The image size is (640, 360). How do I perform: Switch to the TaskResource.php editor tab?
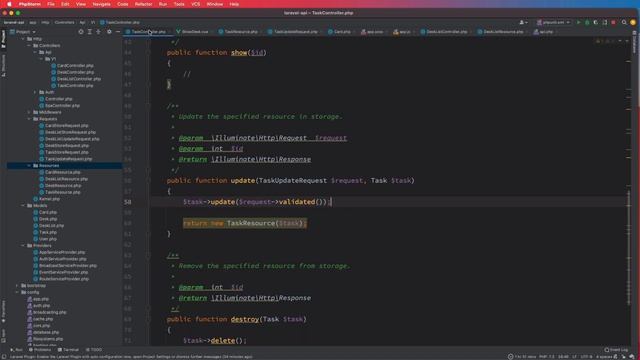(x=241, y=31)
